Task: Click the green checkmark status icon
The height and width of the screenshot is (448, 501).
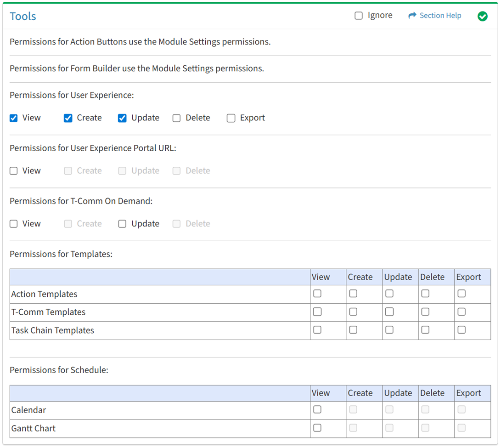Action: (482, 17)
